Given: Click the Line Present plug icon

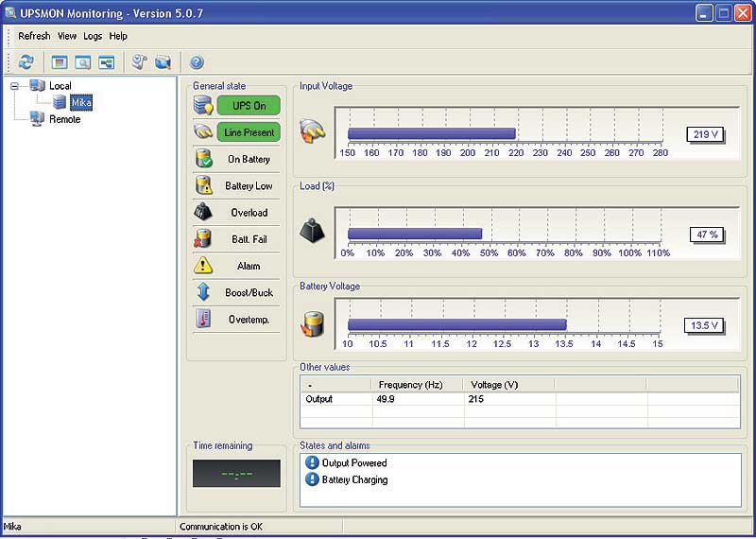Looking at the screenshot, I should tap(203, 131).
